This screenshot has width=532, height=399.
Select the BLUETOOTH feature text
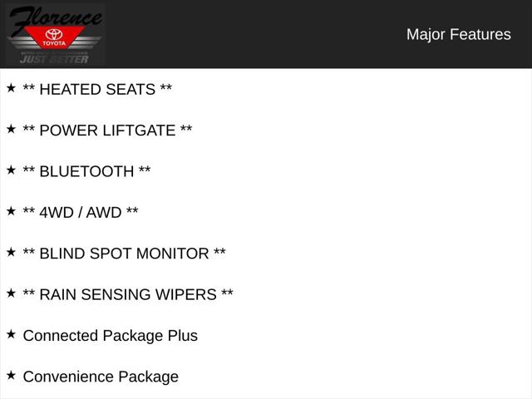[x=86, y=172]
